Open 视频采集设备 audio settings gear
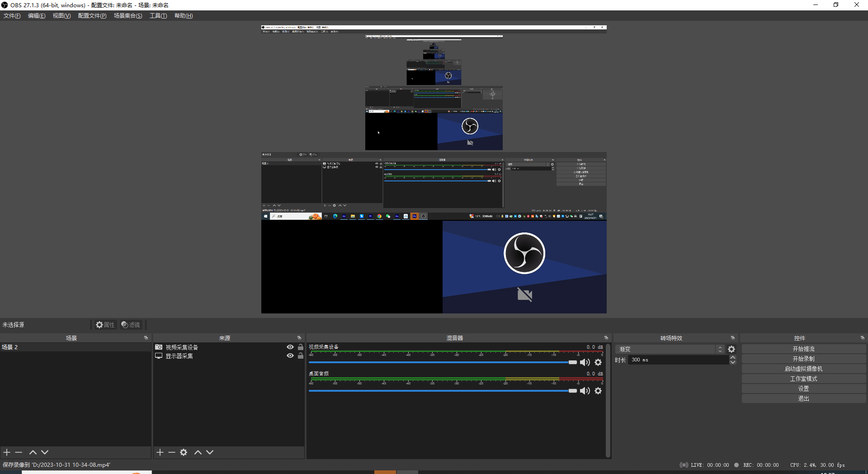Image resolution: width=868 pixels, height=474 pixels. pos(598,362)
